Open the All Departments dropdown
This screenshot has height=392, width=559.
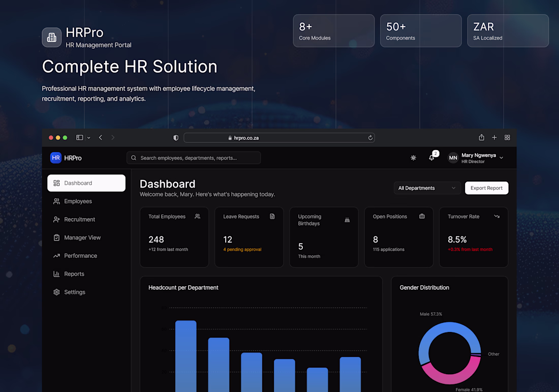pos(427,188)
